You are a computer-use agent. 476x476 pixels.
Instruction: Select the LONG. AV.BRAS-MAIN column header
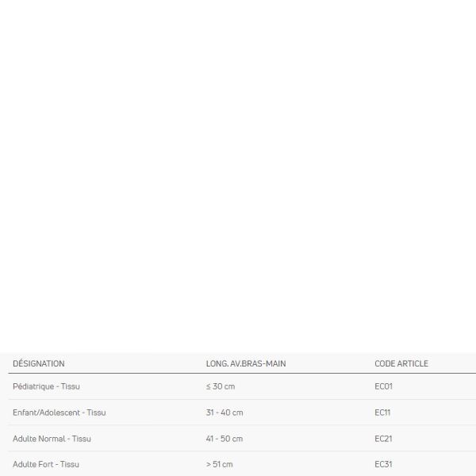[x=246, y=363]
